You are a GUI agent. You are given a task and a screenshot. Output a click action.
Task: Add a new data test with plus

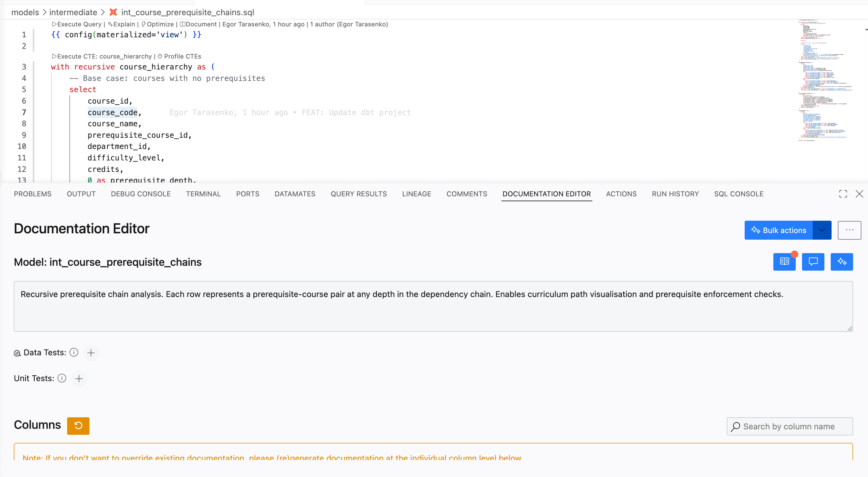(x=91, y=353)
